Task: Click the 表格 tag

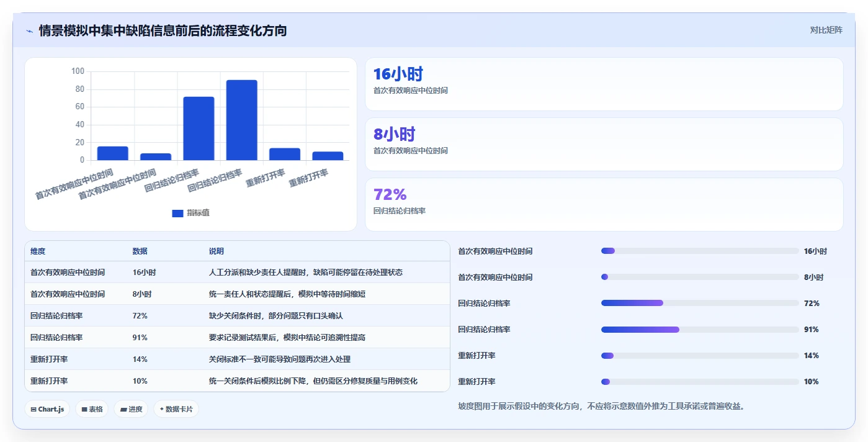Action: tap(92, 409)
